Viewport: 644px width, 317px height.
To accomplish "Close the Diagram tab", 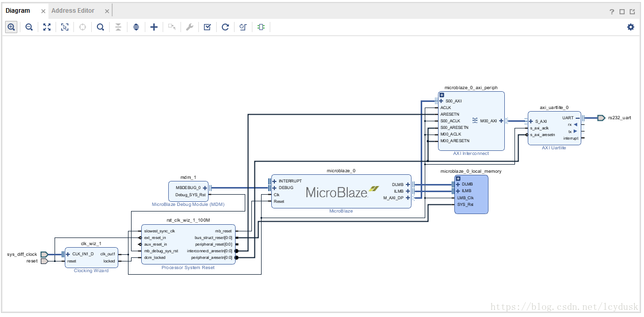I will (43, 11).
